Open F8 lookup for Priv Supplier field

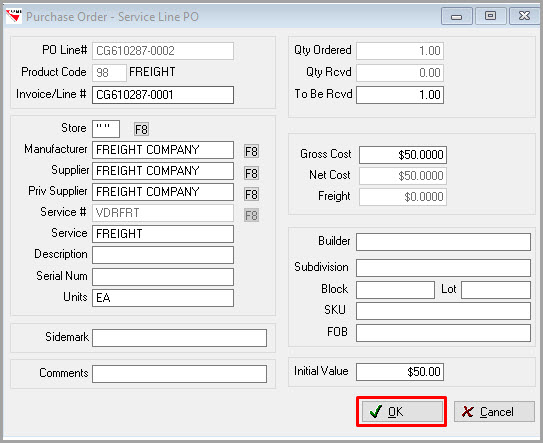click(251, 194)
